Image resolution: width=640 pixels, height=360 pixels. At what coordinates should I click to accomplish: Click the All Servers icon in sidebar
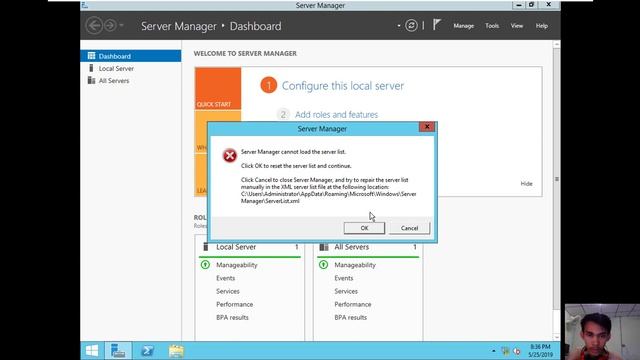tap(91, 80)
